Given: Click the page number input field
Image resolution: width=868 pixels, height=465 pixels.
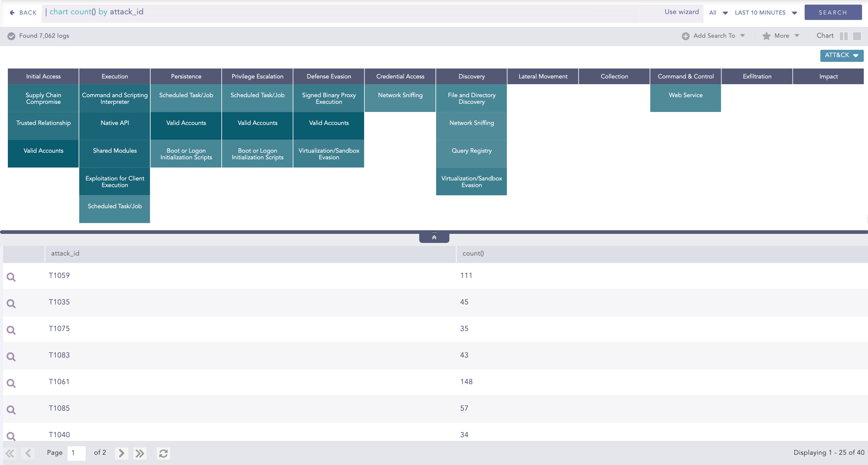Looking at the screenshot, I should tap(77, 453).
